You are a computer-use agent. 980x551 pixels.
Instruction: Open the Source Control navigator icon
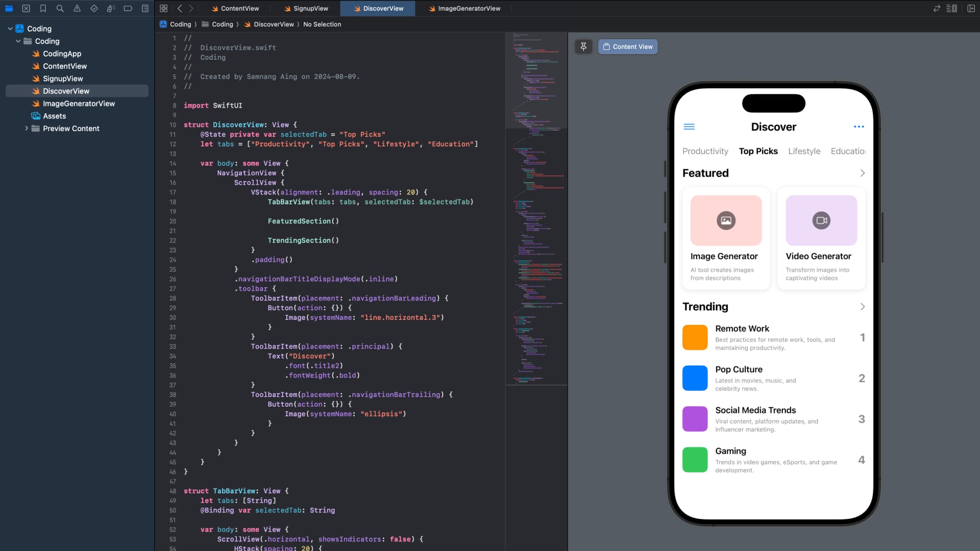point(26,8)
